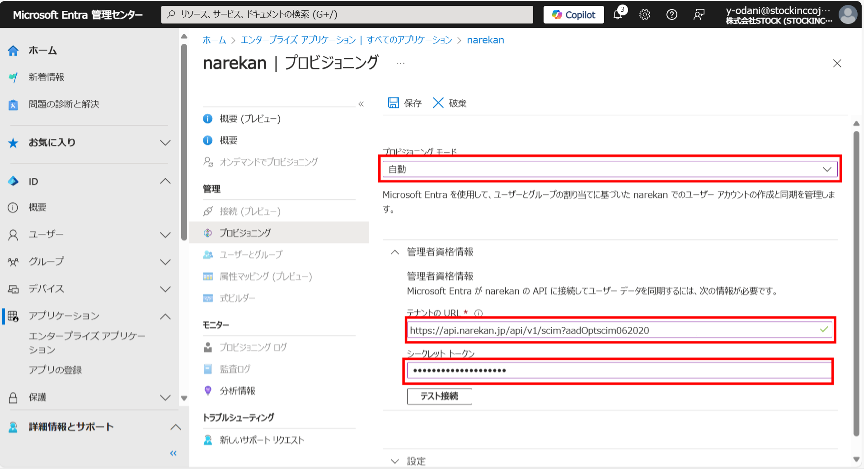
Task: Click the info icon beside 概要
Action: (x=208, y=140)
